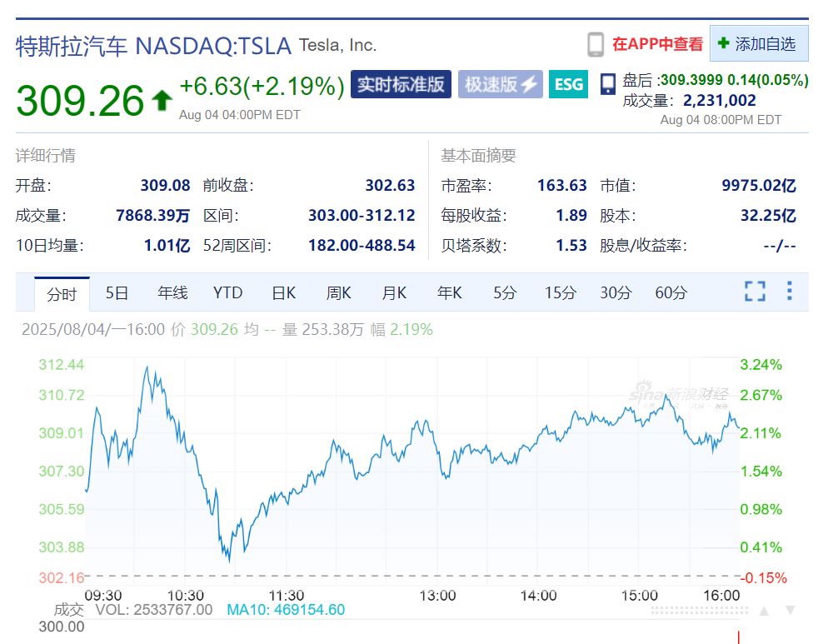Click the up triangle below the chart
Viewport: 823px width, 644px height.
click(x=765, y=611)
